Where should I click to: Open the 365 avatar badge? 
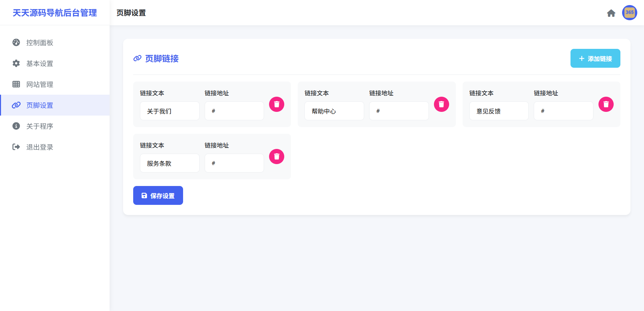[x=629, y=12]
